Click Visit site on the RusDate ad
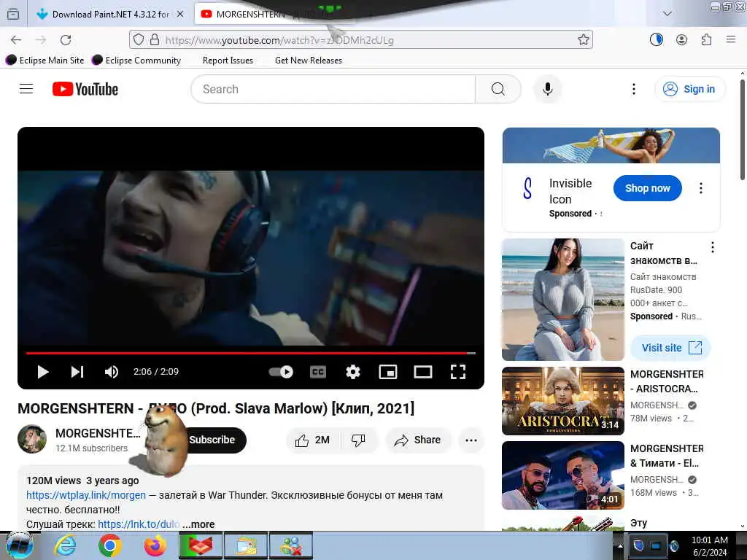 671,348
